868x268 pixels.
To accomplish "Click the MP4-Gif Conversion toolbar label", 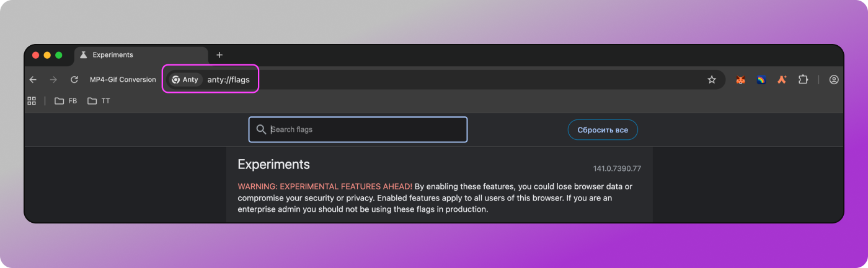I will click(123, 80).
